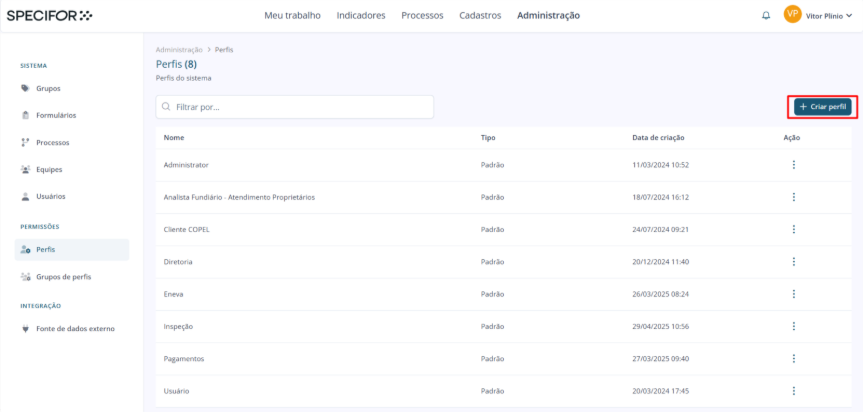This screenshot has width=864, height=412.
Task: Click the date 29/04/2025 10:56
Action: [x=660, y=326]
